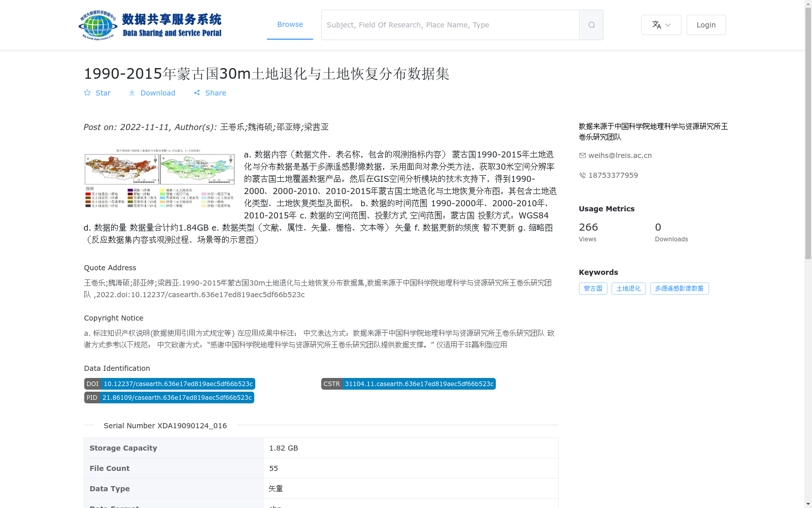Click the Login button
Screen dimensions: 812x508
(706, 25)
